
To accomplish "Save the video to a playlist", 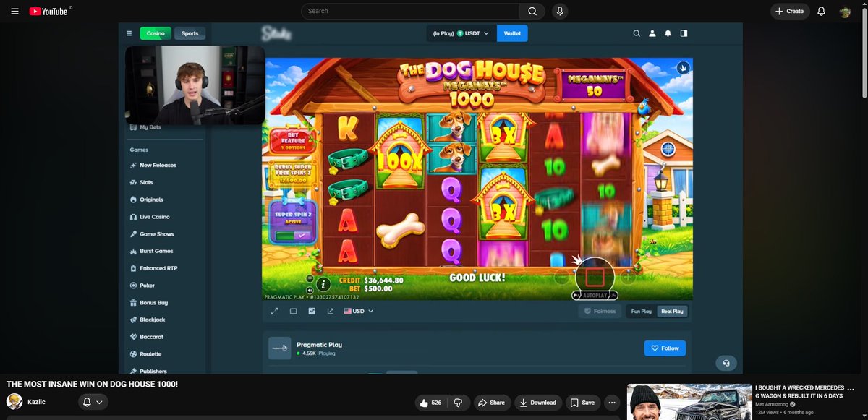I will point(582,403).
